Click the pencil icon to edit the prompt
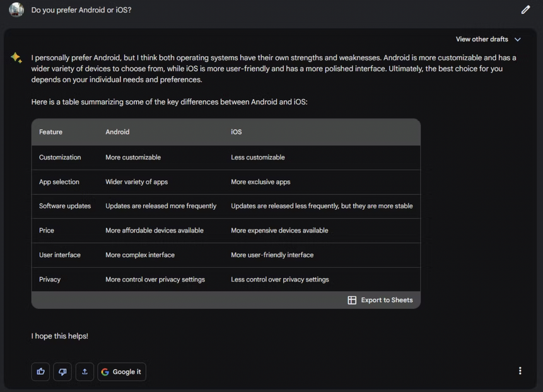The image size is (543, 392). (x=525, y=10)
